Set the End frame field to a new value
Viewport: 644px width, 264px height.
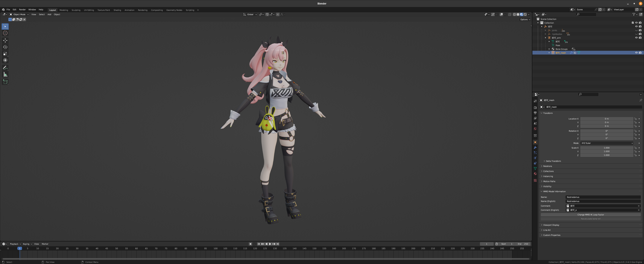click(523, 244)
